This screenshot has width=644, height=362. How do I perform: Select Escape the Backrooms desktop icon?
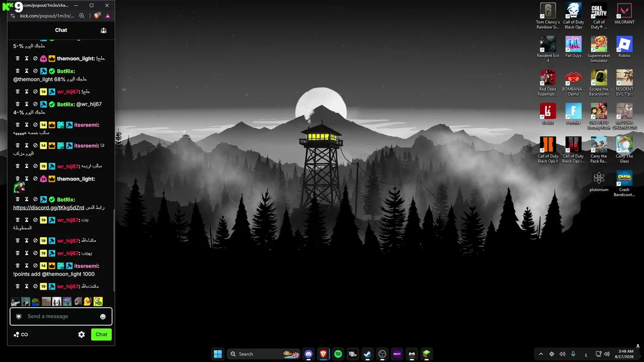coord(599,83)
